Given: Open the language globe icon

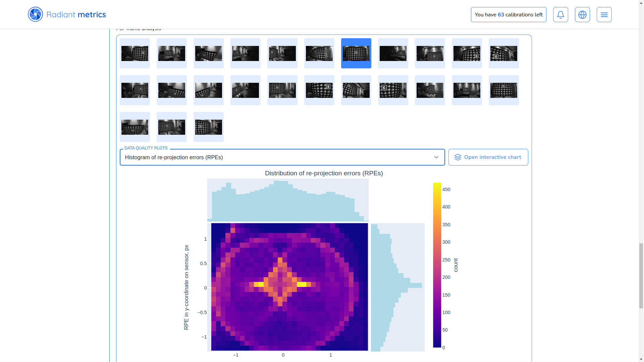Looking at the screenshot, I should click(582, 15).
